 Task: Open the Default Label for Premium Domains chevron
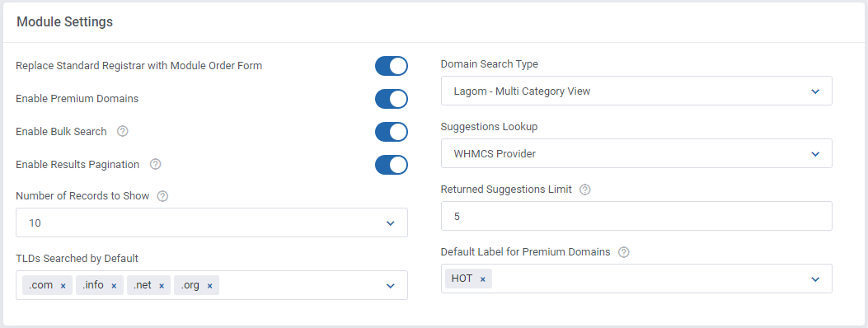pos(815,279)
